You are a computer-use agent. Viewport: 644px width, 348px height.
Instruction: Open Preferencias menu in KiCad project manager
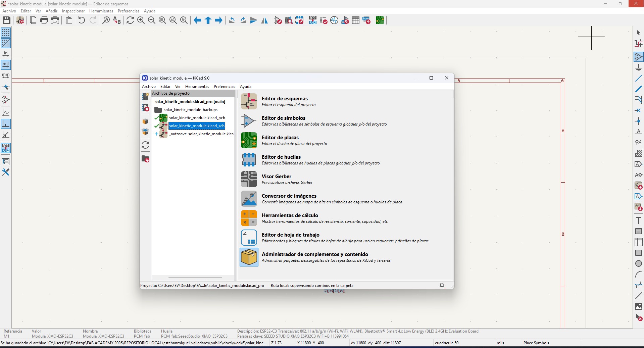tap(225, 87)
